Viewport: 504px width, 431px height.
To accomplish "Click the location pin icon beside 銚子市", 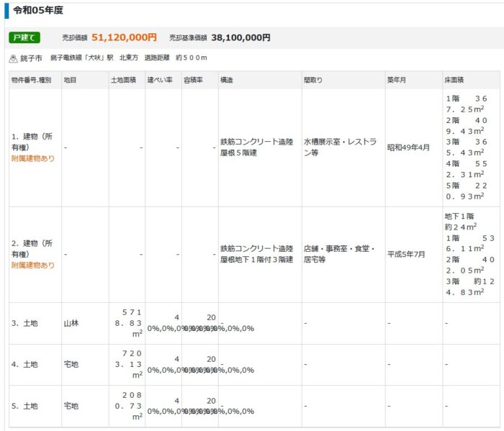I will pyautogui.click(x=13, y=58).
